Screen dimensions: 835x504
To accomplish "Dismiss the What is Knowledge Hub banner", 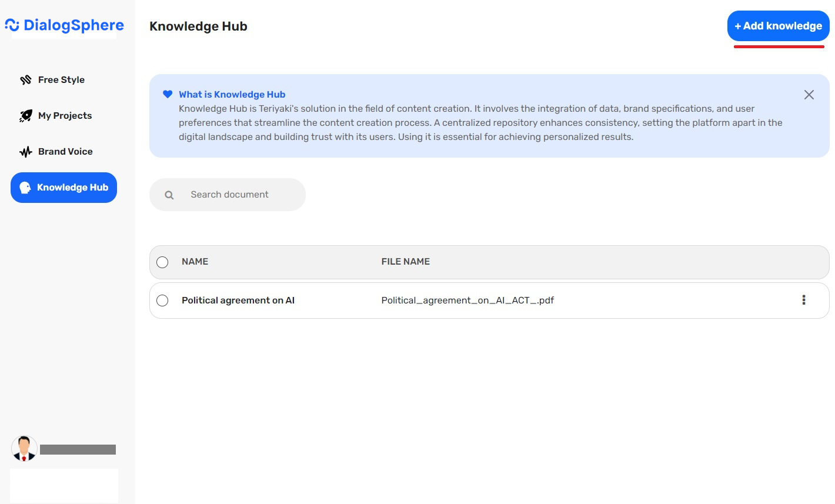I will pyautogui.click(x=809, y=94).
